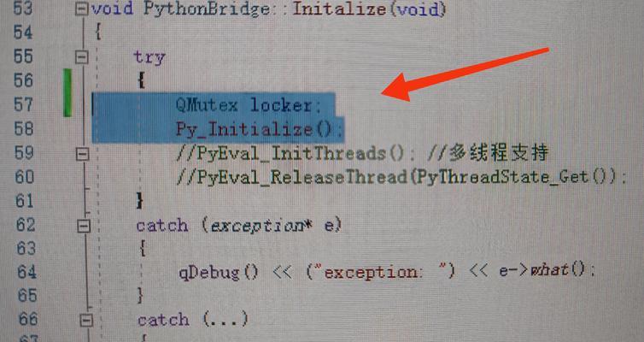Click the PythonBridge class name text
Screen dimensions: 644x342
[206, 9]
